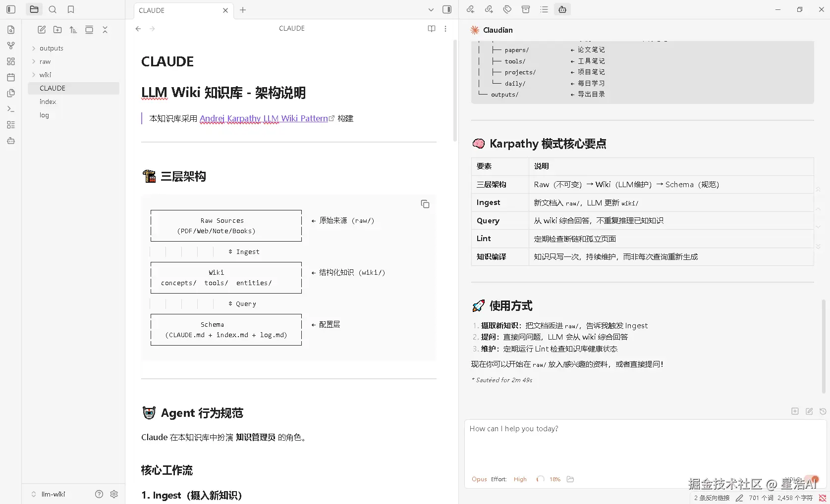Viewport: 830px width, 504px height.
Task: Open a new tab with the plus button
Action: 243,10
